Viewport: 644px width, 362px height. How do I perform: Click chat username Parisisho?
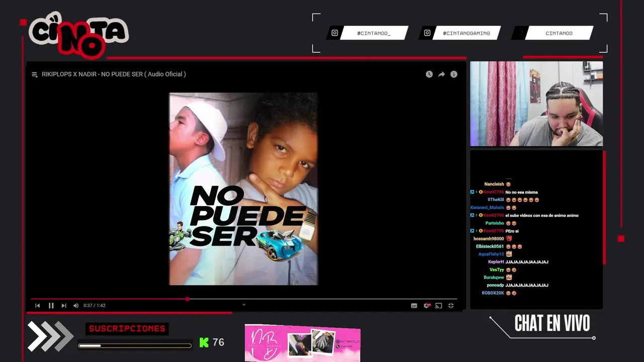click(x=495, y=223)
